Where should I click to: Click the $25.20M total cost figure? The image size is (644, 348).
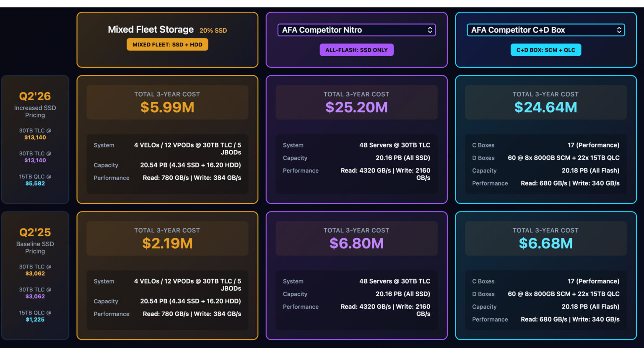pyautogui.click(x=356, y=107)
